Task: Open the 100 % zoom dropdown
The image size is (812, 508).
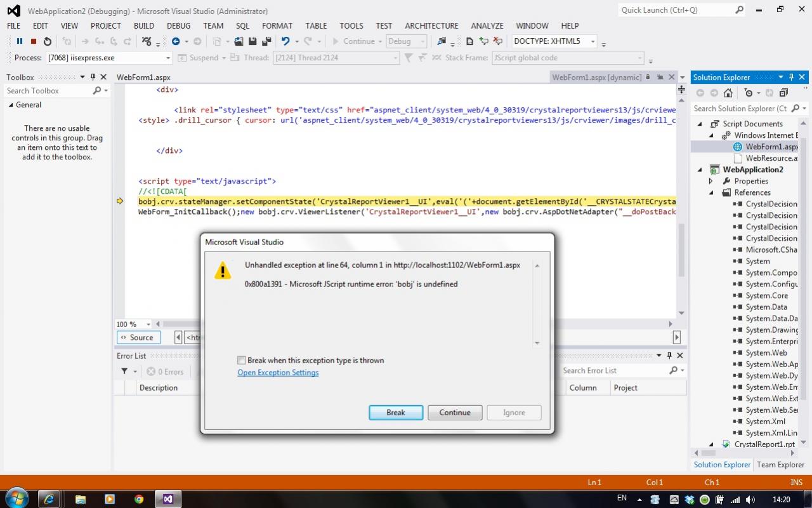Action: pos(148,324)
